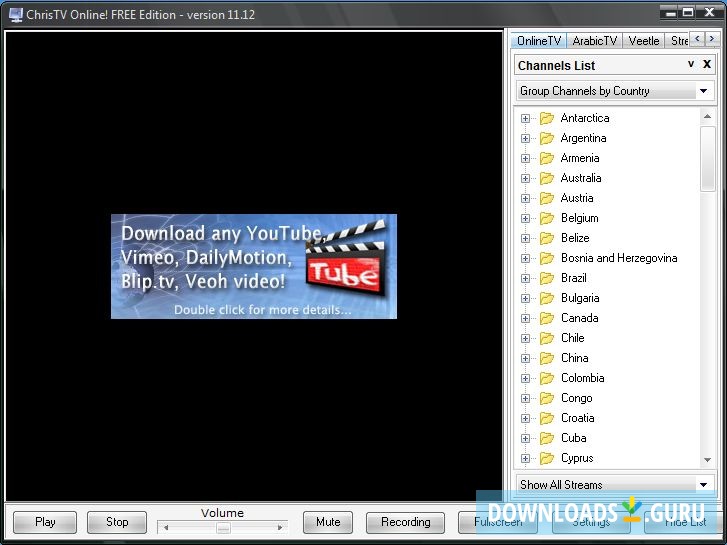Click the Armenia folder icon
This screenshot has width=727, height=545.
tap(547, 158)
